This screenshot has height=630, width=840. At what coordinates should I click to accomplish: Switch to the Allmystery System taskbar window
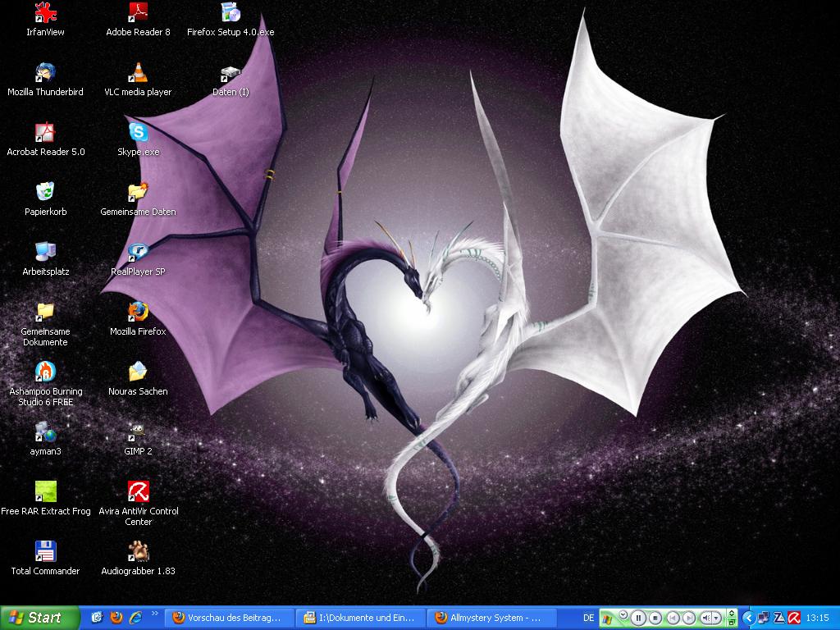coord(492,618)
